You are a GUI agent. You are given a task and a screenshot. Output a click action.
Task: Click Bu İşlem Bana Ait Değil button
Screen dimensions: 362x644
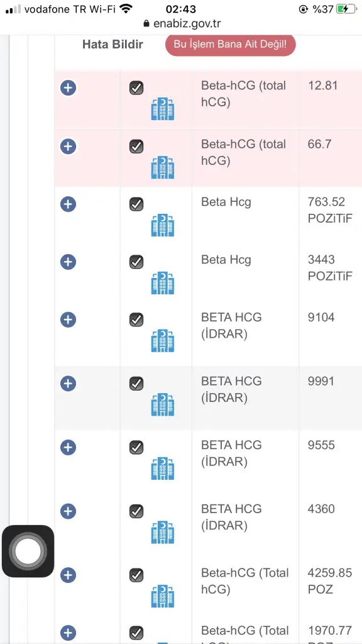(x=230, y=45)
